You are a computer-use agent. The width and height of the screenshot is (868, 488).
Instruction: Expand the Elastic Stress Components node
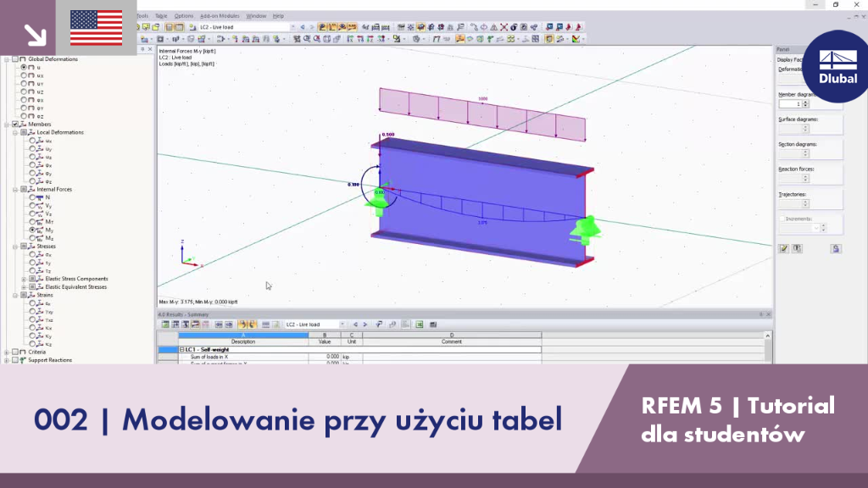point(24,279)
